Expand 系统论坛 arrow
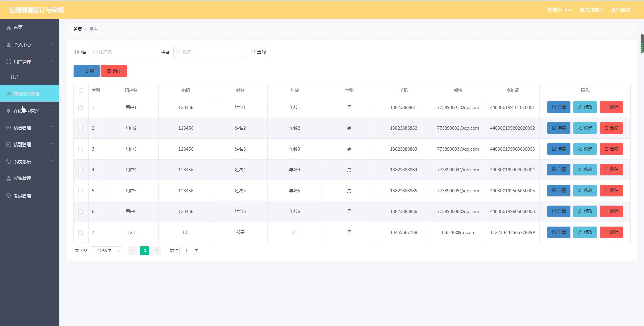Image resolution: width=644 pixels, height=326 pixels. click(52, 161)
